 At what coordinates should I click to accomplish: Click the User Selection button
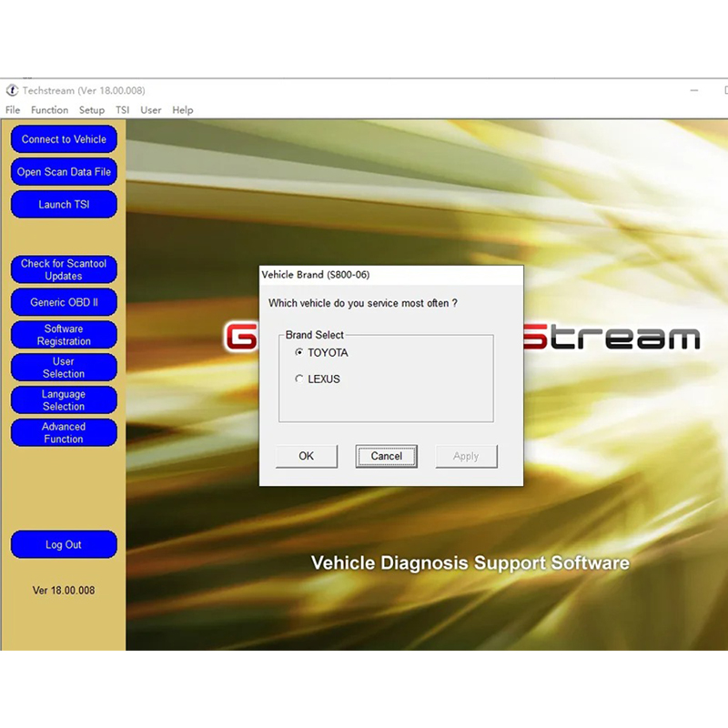pyautogui.click(x=64, y=368)
